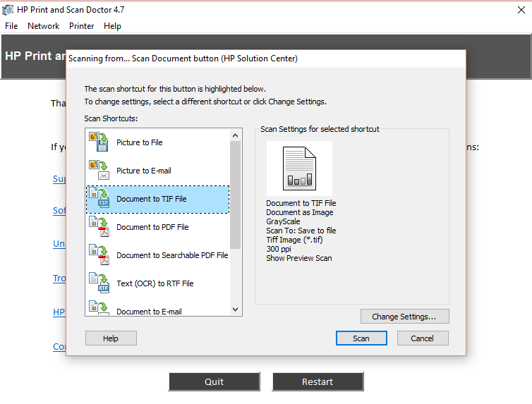Click the "Tiff Image (*.tif)" setting text
This screenshot has height=404, width=532.
(294, 240)
